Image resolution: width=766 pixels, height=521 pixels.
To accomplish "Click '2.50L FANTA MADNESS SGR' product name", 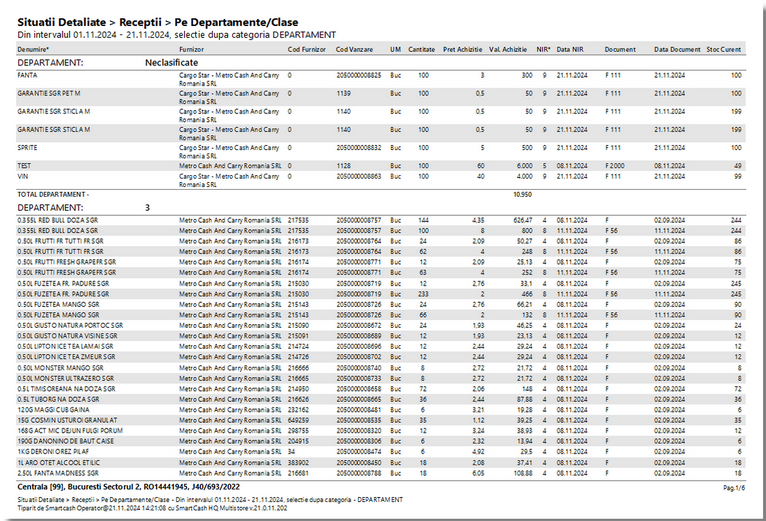I will point(58,474).
